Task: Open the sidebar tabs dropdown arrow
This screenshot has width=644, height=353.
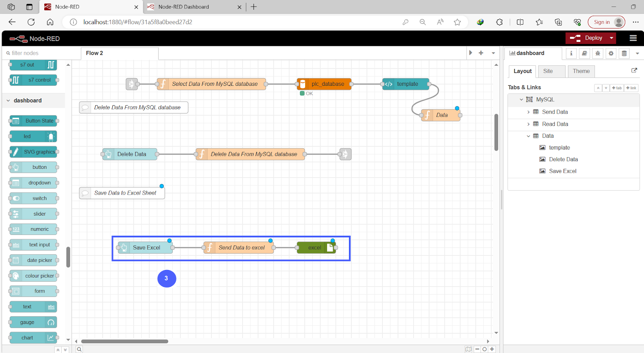Action: tap(637, 53)
